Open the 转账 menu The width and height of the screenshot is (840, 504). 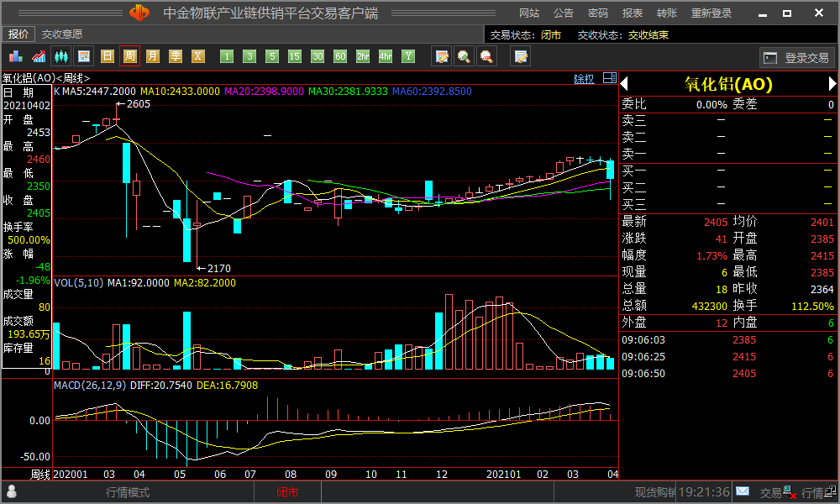click(x=667, y=13)
